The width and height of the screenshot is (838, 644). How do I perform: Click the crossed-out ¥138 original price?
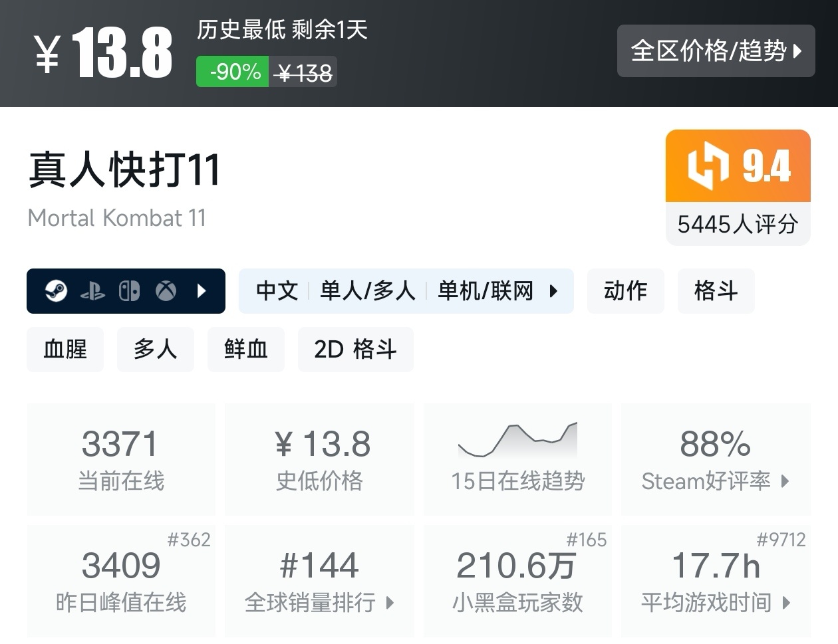coord(303,72)
